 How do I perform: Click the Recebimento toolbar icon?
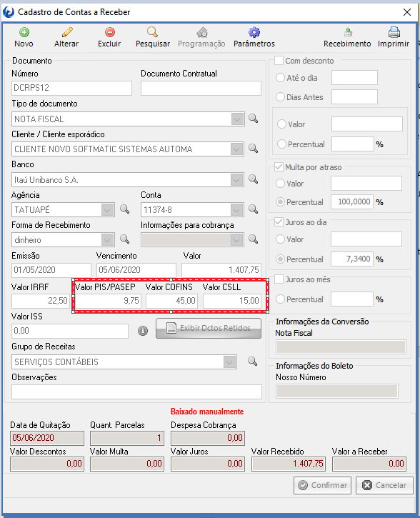[348, 32]
